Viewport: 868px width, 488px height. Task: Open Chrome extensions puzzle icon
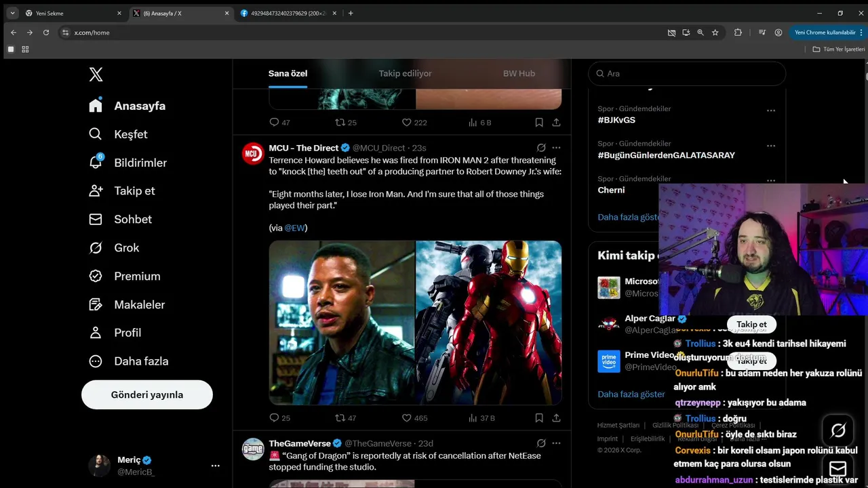738,33
